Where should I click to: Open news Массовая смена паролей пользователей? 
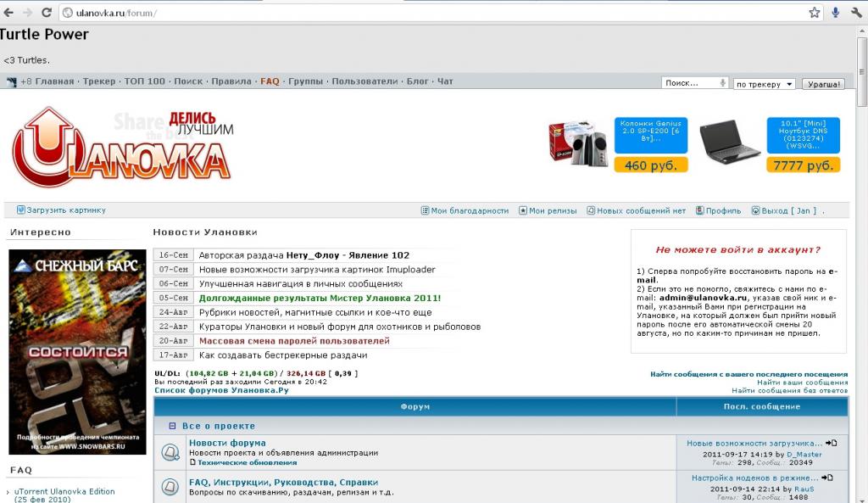(x=294, y=341)
